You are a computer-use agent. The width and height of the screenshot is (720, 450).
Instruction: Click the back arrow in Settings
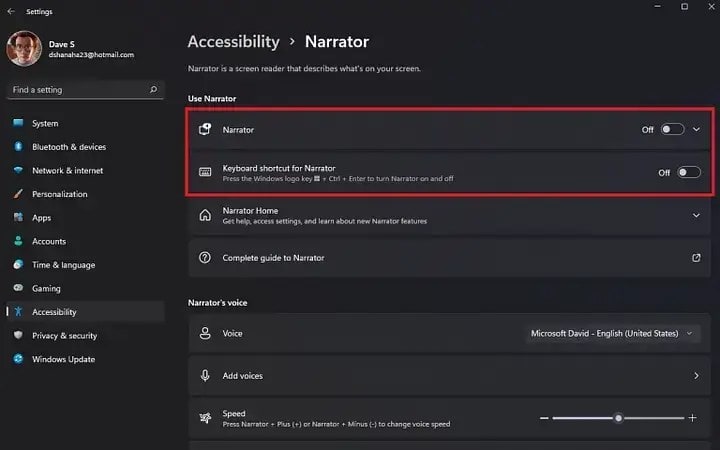tap(11, 11)
